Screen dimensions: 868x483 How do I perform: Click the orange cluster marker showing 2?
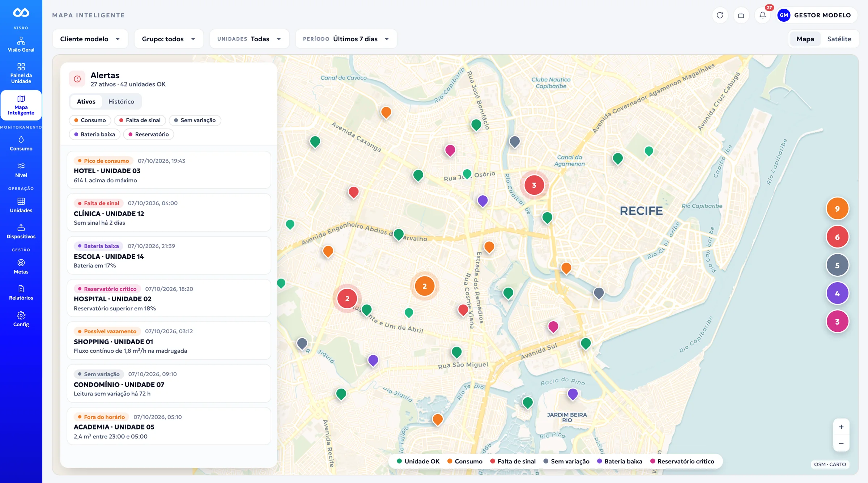425,286
